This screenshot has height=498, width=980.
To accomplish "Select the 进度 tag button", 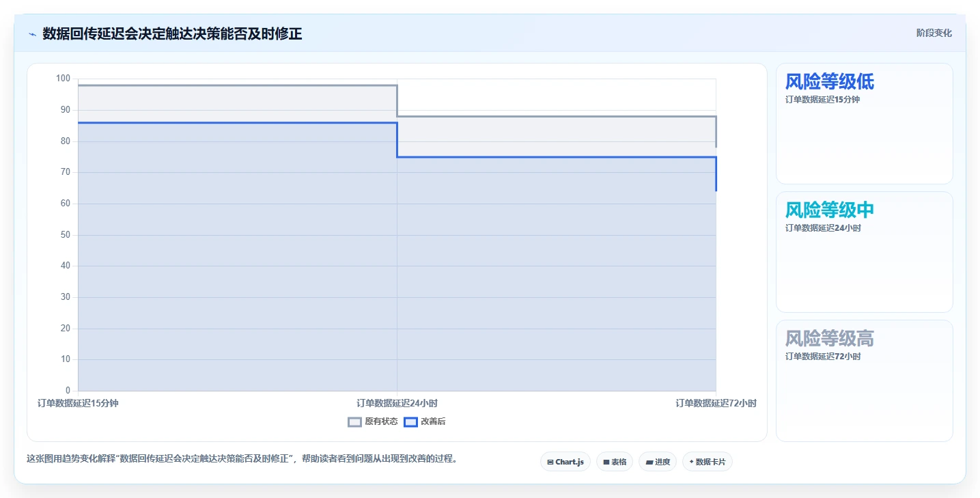I will [658, 462].
